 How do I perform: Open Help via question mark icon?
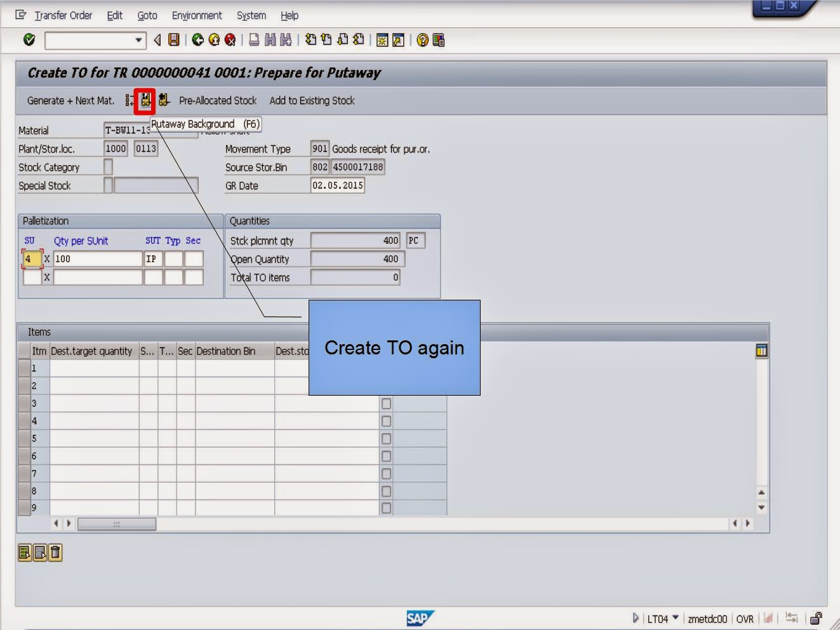(x=422, y=40)
